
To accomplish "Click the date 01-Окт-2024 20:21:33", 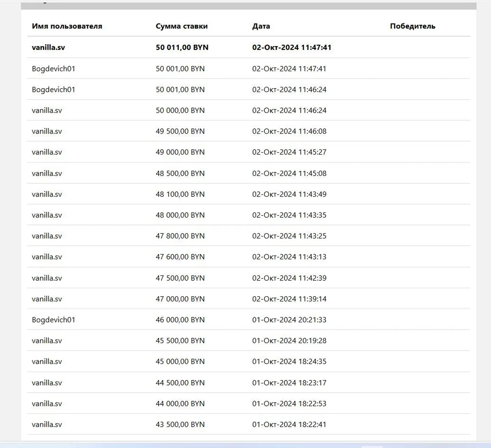I will (289, 320).
